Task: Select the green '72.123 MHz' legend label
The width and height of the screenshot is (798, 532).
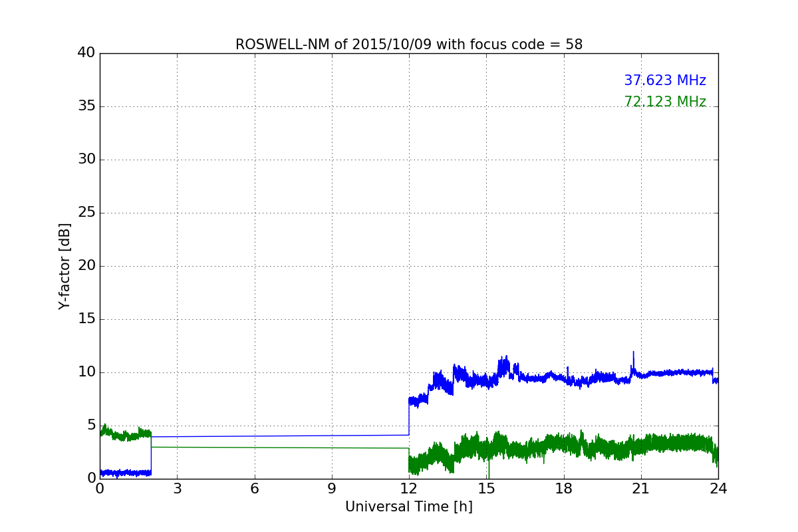Action: click(x=665, y=102)
